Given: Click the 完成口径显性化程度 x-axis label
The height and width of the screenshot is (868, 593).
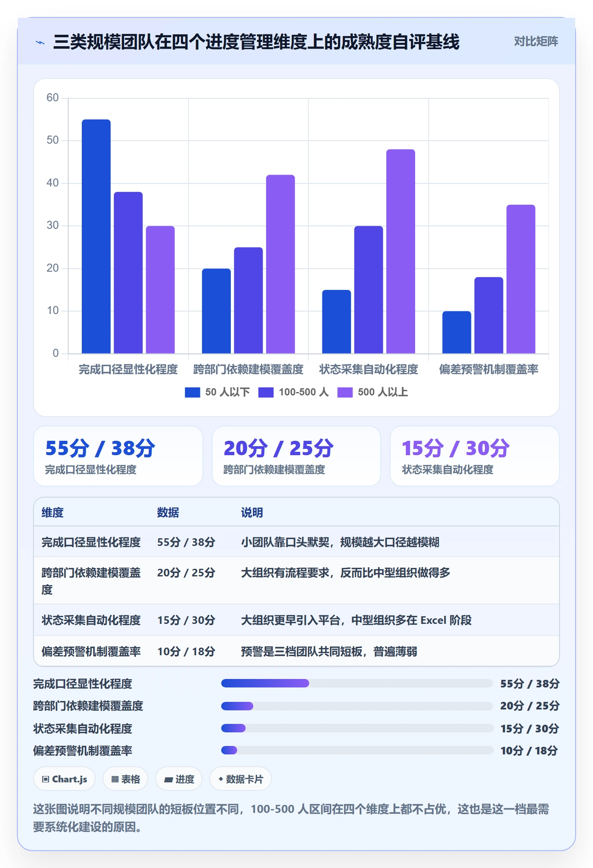Looking at the screenshot, I should [128, 370].
